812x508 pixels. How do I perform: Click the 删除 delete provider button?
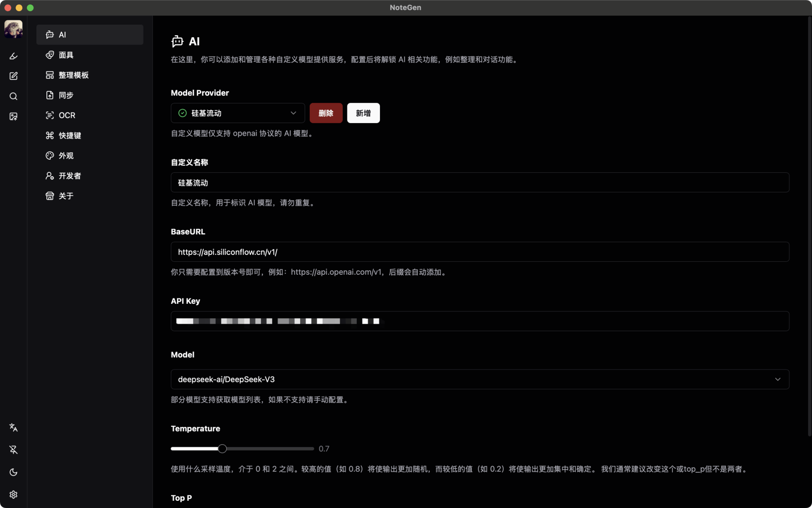[326, 113]
